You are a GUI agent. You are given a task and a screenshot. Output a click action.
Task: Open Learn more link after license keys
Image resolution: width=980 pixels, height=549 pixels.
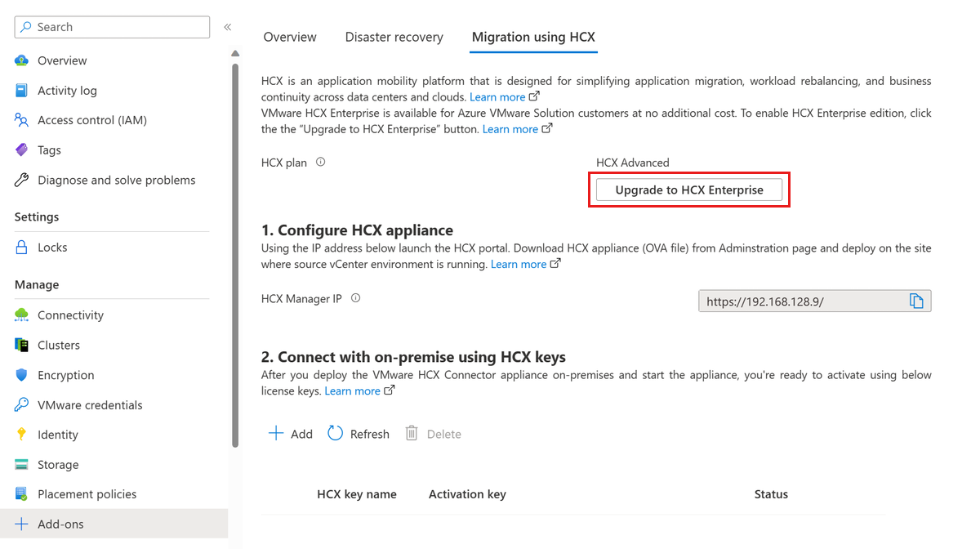[x=353, y=391]
